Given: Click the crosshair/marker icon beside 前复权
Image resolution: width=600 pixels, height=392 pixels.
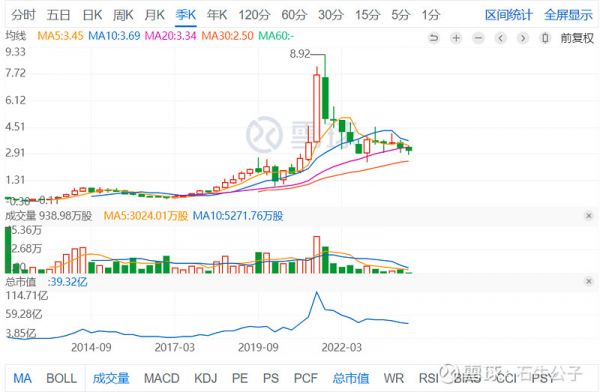Looking at the screenshot, I should 545,38.
